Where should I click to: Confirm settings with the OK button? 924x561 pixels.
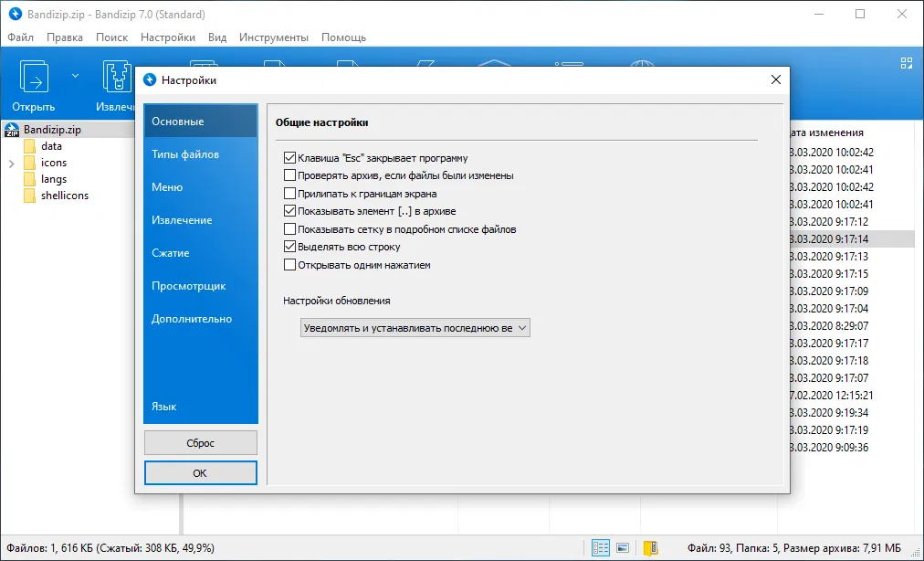coord(200,473)
